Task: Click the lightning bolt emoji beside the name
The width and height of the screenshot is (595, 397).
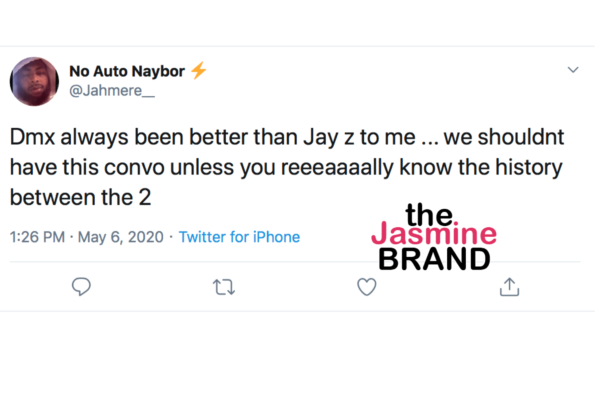Action: pos(198,70)
